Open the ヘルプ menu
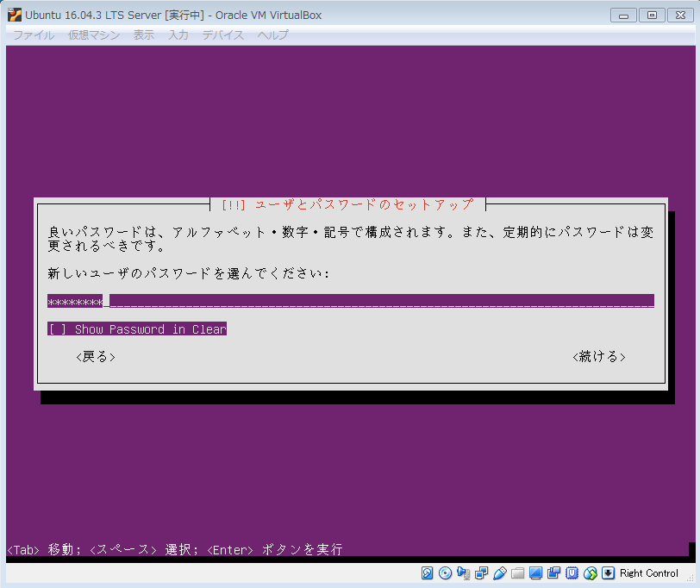 pyautogui.click(x=273, y=35)
